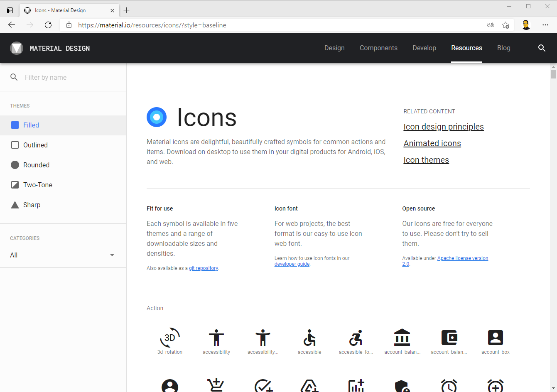
Task: Follow the git repository link
Action: click(x=203, y=268)
